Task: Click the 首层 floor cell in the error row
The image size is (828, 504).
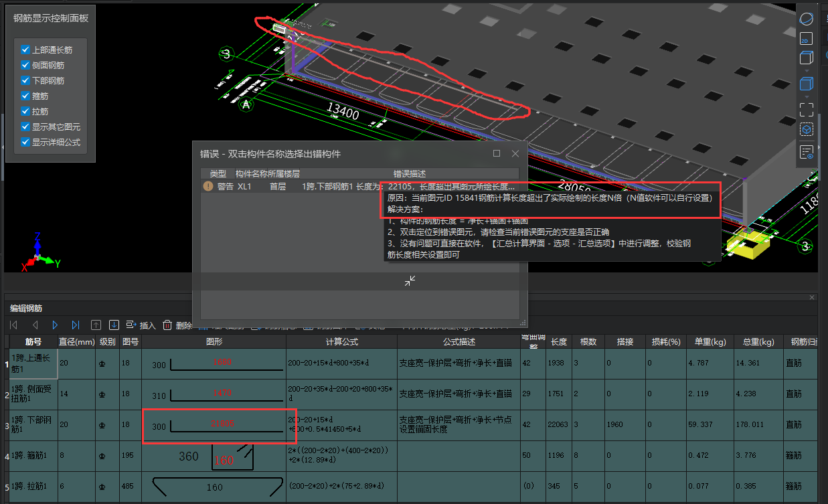Action: pos(278,187)
